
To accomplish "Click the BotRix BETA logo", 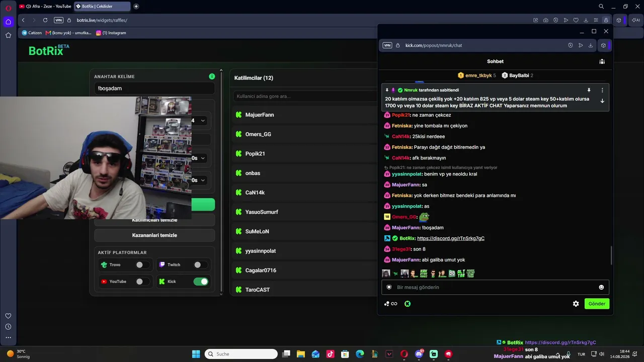I will click(x=49, y=50).
